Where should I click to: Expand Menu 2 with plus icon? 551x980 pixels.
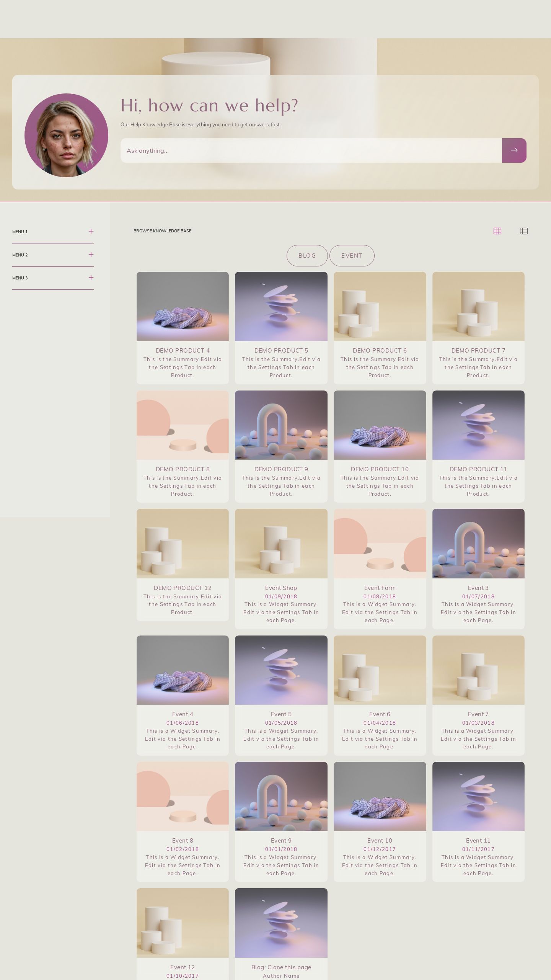coord(91,255)
